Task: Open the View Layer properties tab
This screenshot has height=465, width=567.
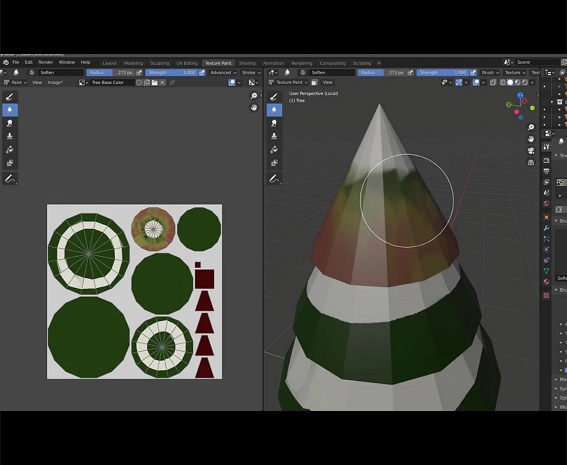Action: [546, 182]
